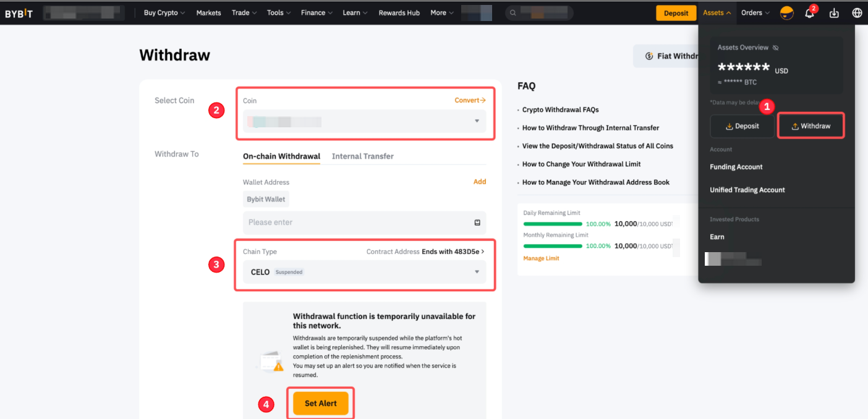868x419 pixels.
Task: Click the Manage Limit link
Action: [541, 258]
